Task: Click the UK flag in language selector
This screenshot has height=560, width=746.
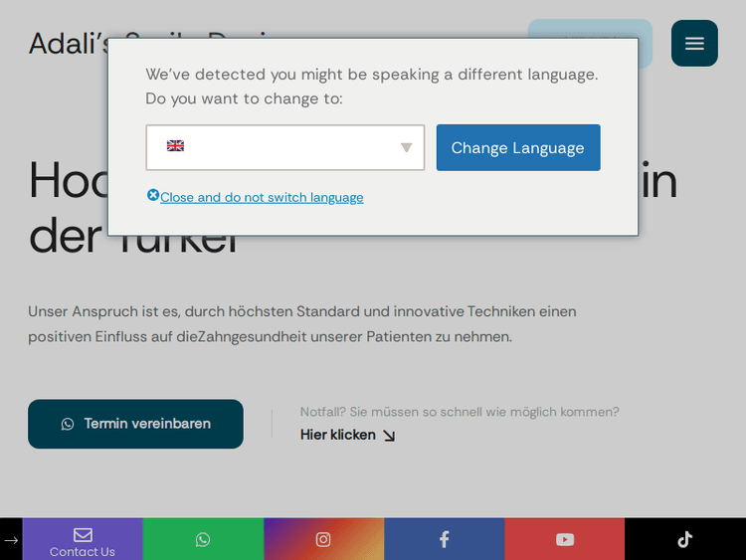Action: click(x=175, y=146)
